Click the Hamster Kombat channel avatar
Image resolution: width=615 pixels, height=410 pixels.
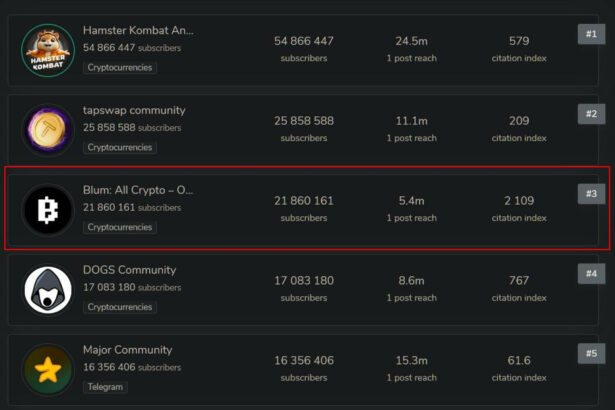tap(48, 50)
